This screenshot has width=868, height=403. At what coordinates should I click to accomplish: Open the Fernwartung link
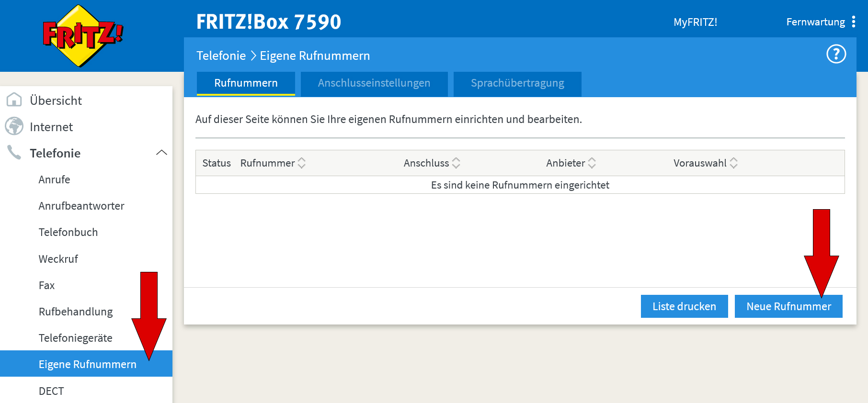pos(815,22)
